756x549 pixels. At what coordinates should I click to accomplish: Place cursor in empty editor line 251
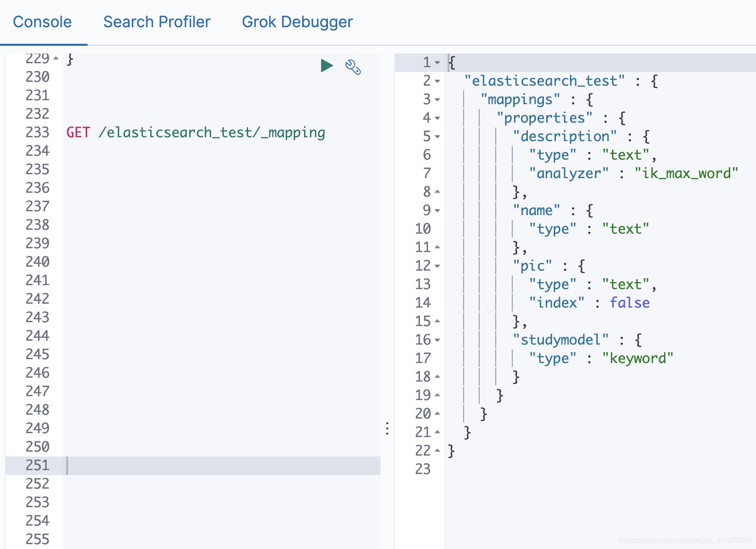tap(222, 466)
